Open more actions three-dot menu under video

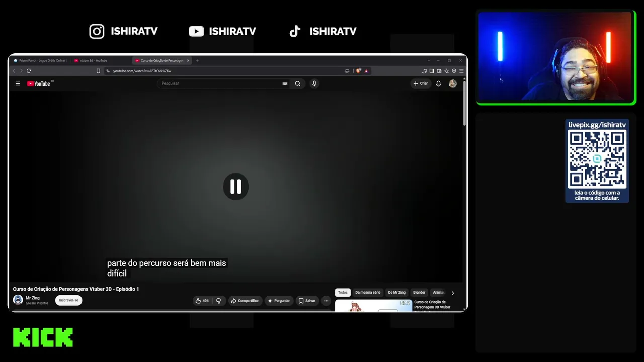[326, 301]
